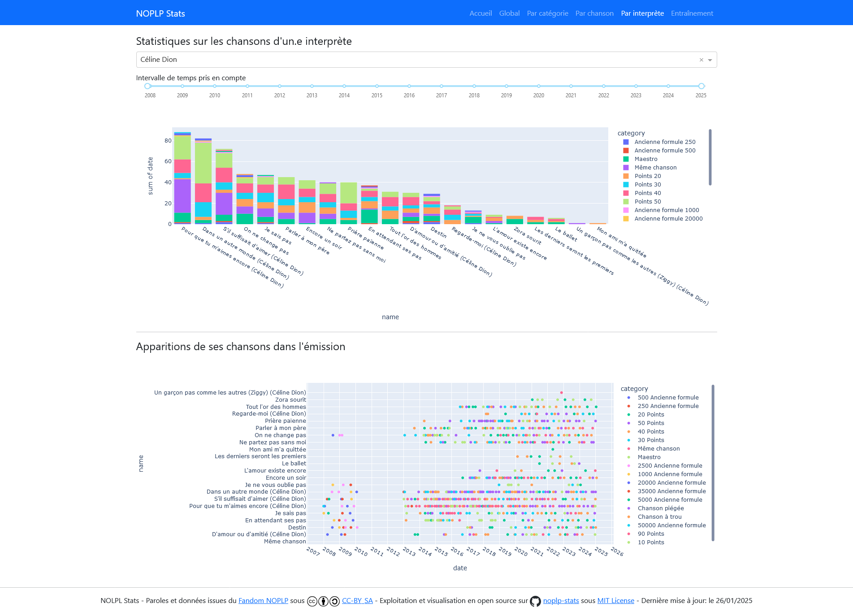Click the scatter plot legend scrollbar
Screen dimensions: 853x616
(713, 463)
